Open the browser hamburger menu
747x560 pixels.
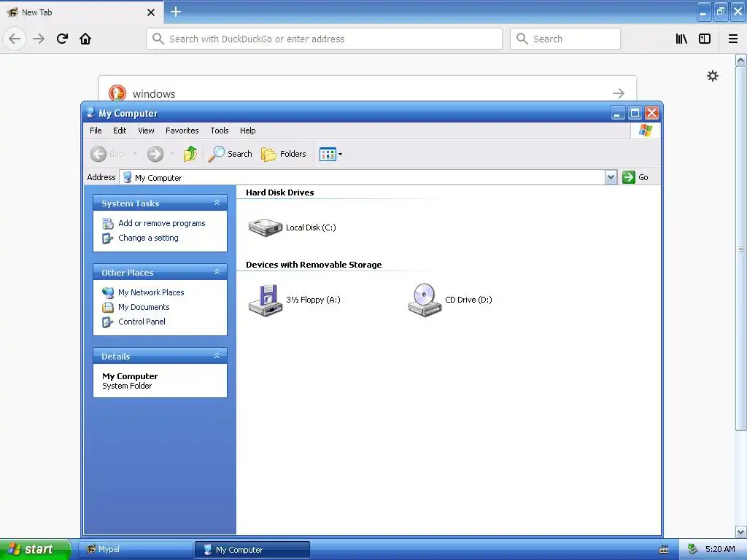click(x=732, y=39)
